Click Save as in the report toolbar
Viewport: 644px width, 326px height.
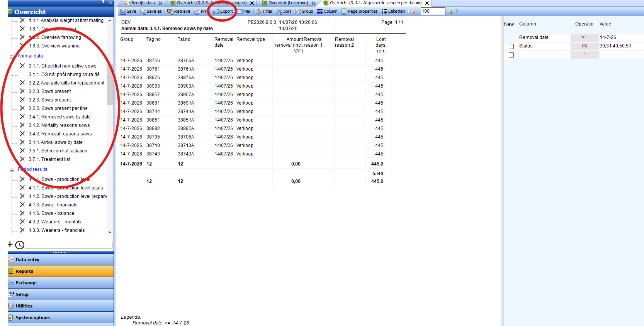pos(151,12)
